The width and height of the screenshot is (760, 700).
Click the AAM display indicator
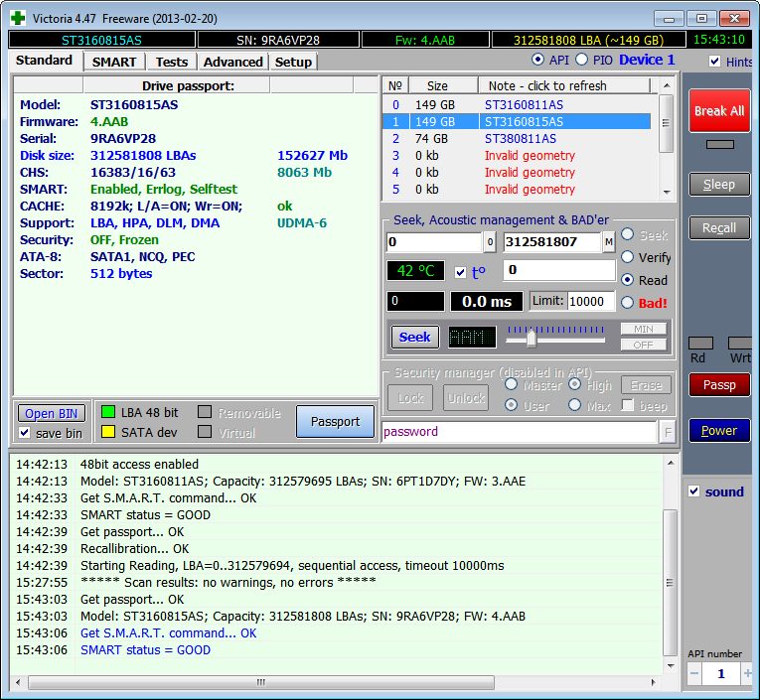point(472,337)
